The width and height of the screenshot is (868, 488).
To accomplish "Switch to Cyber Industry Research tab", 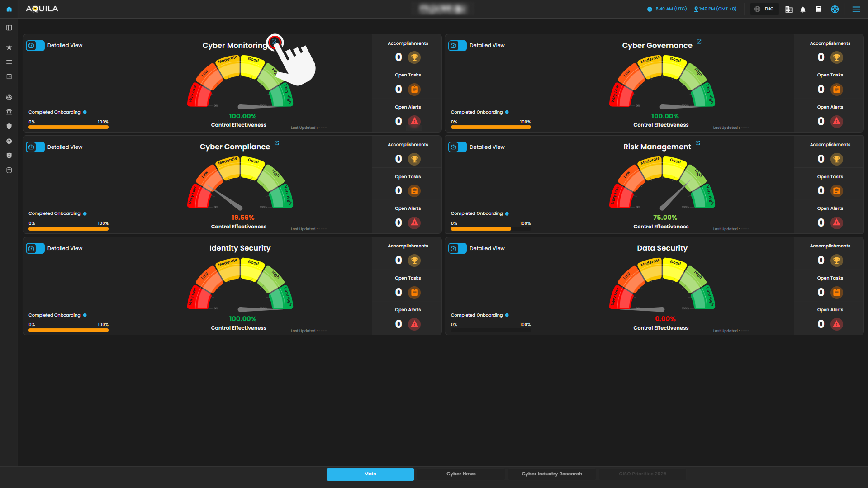I will (551, 474).
